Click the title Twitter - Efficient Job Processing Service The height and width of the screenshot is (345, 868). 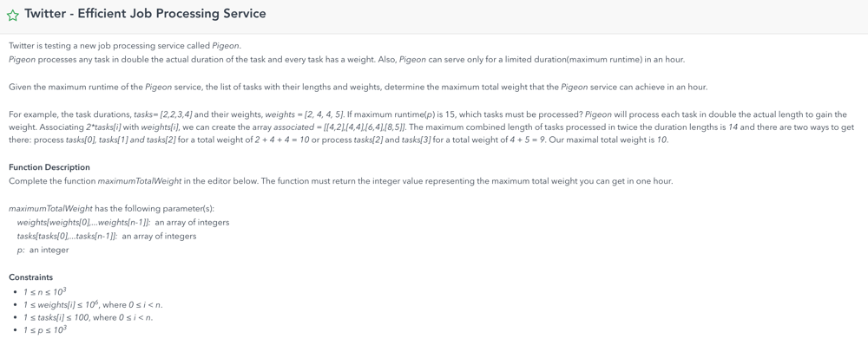pyautogui.click(x=145, y=14)
